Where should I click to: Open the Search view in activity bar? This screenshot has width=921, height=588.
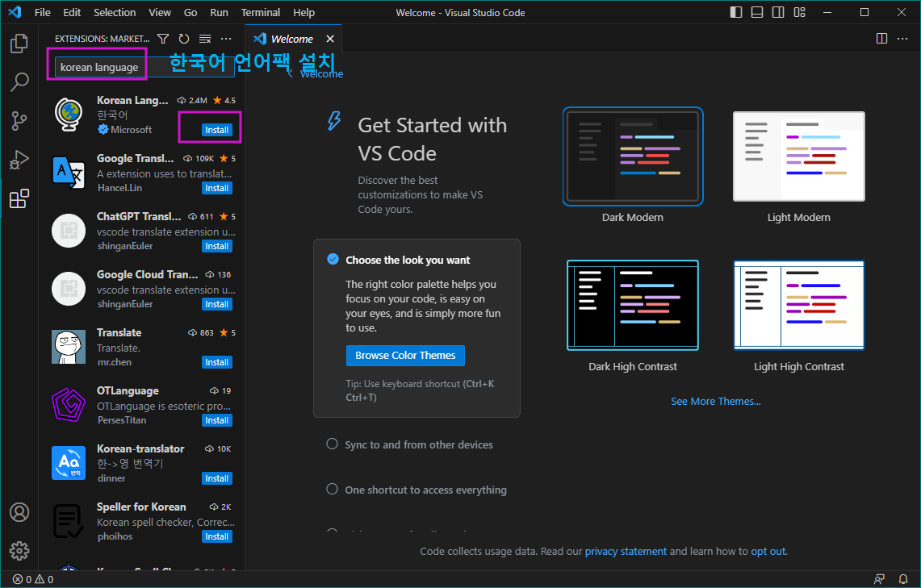[19, 82]
